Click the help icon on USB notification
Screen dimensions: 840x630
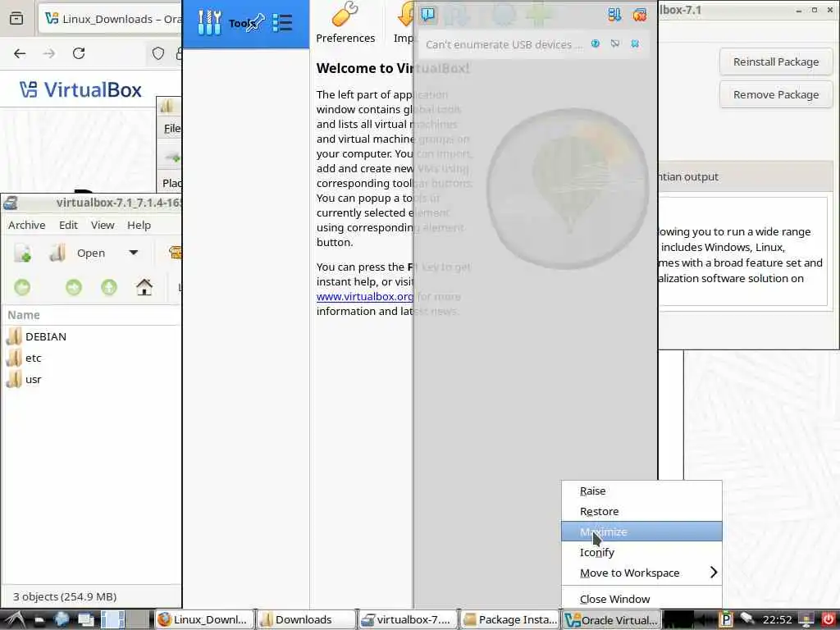(x=596, y=44)
